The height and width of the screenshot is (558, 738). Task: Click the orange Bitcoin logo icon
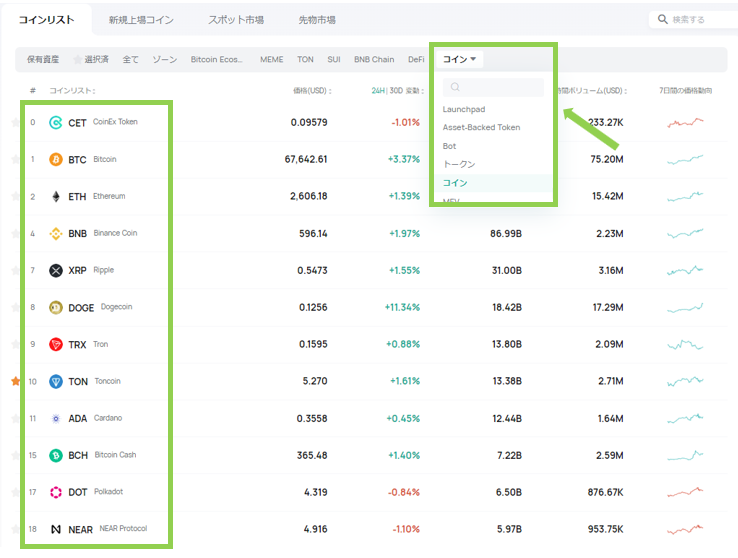56,159
